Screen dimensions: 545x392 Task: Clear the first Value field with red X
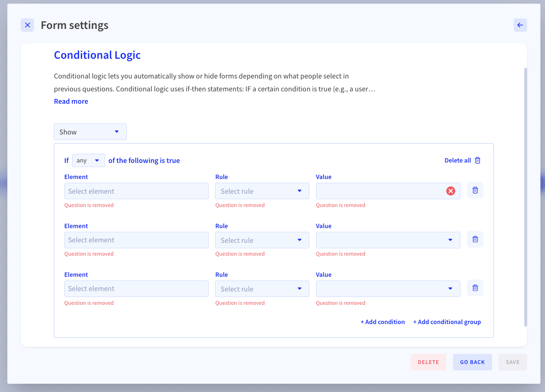(450, 191)
